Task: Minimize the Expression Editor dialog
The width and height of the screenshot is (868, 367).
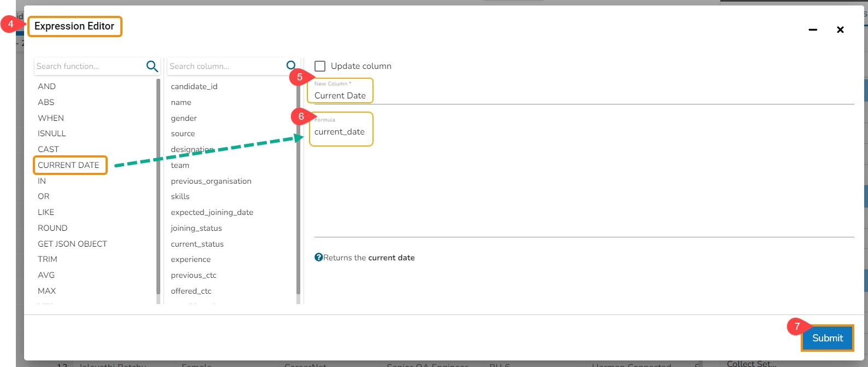Action: click(813, 30)
